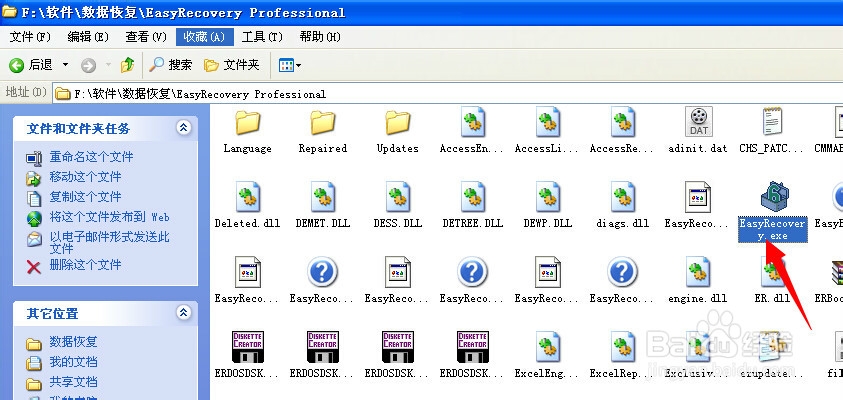Viewport: 843px width, 400px height.
Task: Open the 文件(F) menu
Action: 30,37
